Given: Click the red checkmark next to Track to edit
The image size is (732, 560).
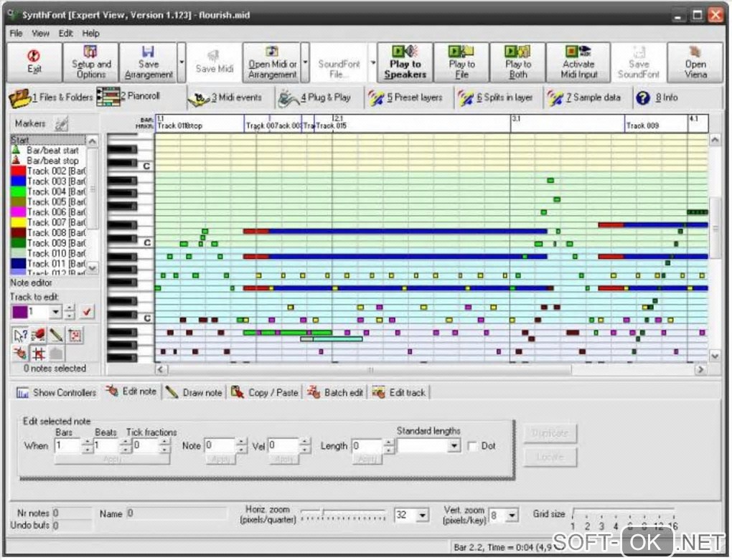Looking at the screenshot, I should [87, 311].
